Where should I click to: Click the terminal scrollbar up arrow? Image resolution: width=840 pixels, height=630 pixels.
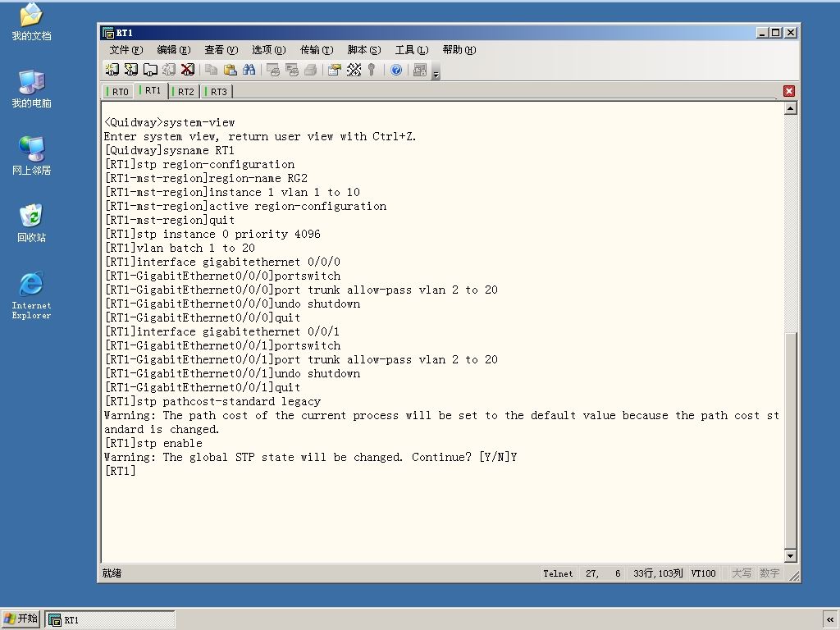point(790,109)
